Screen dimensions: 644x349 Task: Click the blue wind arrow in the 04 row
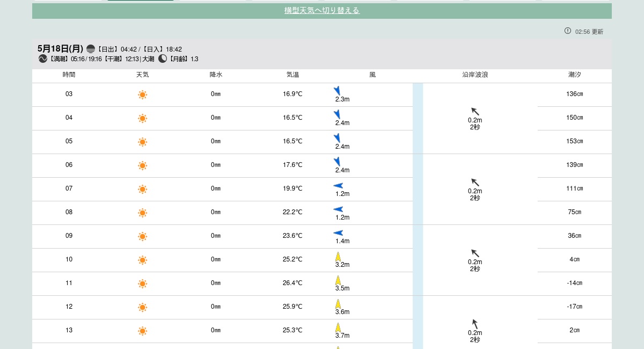[x=337, y=114]
